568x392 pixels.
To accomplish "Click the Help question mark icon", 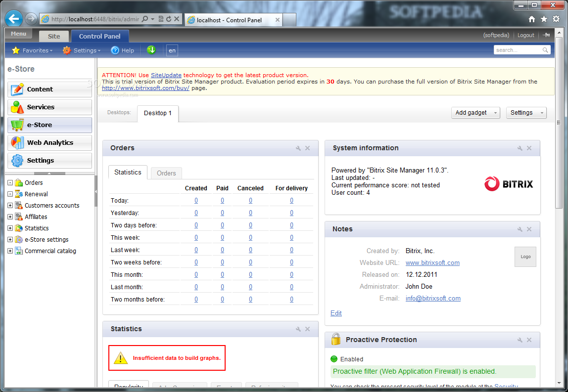I will [115, 50].
